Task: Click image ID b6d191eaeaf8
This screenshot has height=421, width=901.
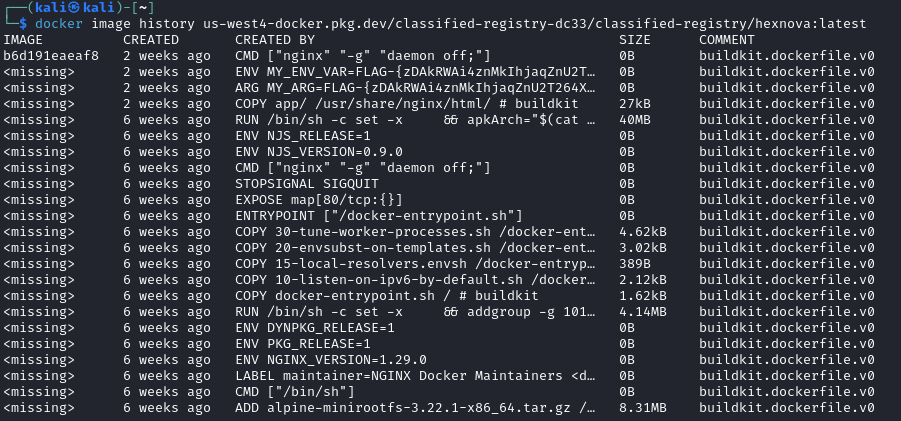Action: click(51, 55)
